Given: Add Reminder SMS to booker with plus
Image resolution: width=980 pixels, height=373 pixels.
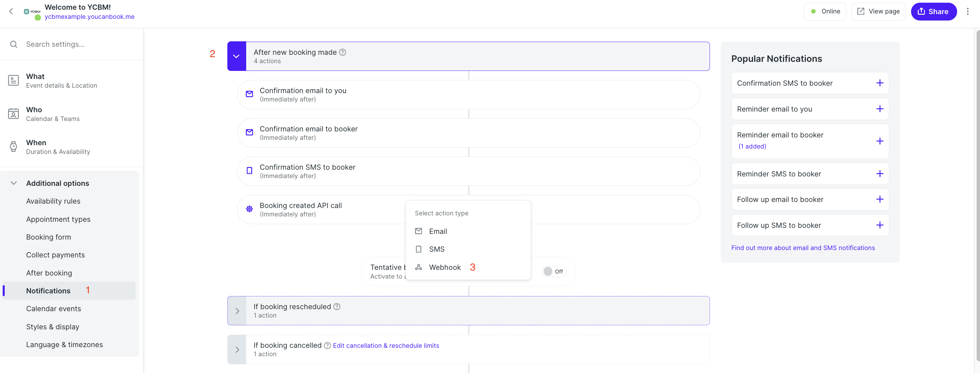Looking at the screenshot, I should click(x=879, y=174).
